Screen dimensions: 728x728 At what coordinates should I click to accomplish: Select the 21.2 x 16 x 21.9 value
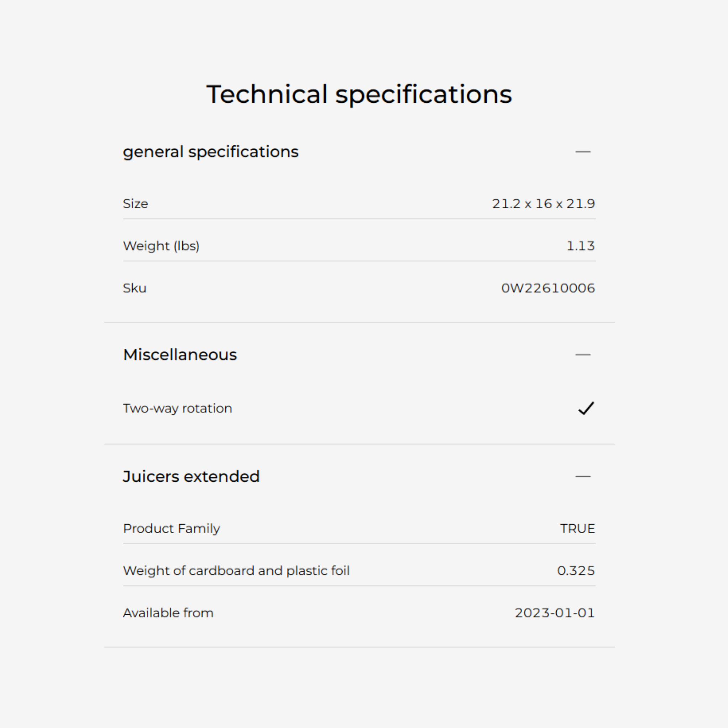pos(544,204)
